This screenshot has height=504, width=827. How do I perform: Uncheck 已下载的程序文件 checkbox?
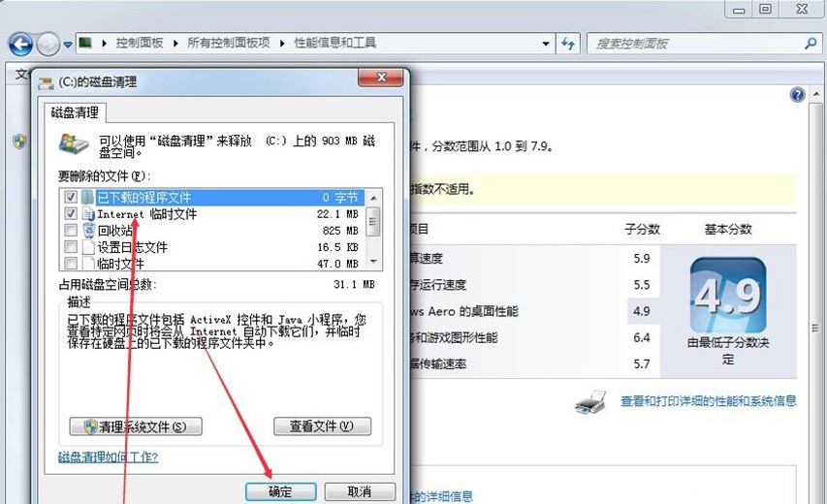pos(70,197)
